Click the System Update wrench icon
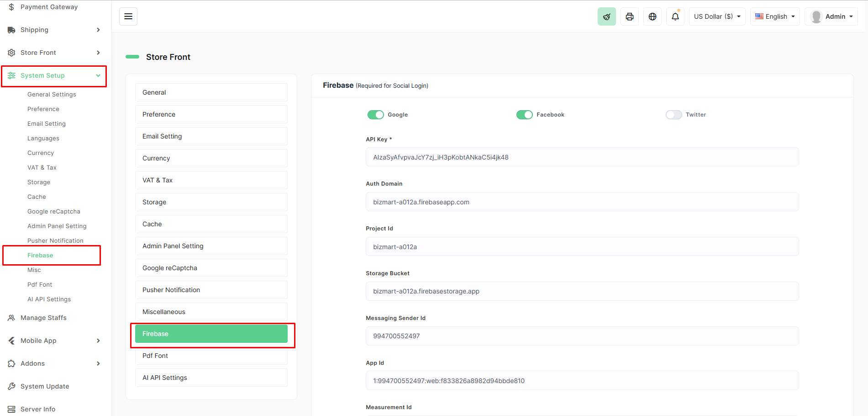868x416 pixels. (11, 386)
